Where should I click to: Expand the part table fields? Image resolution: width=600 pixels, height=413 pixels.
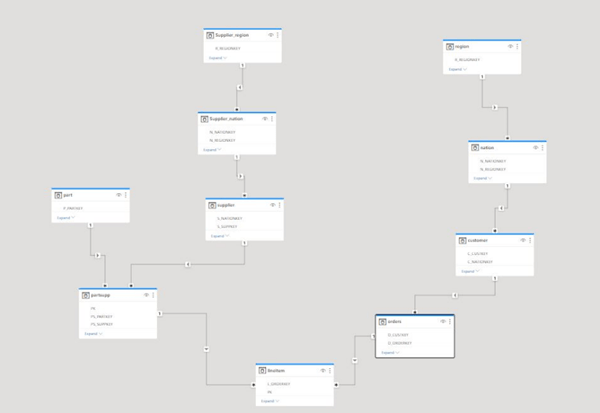65,217
